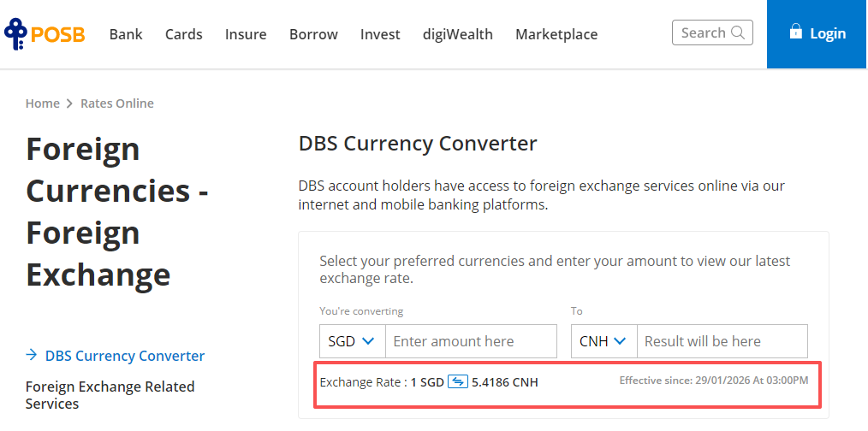Open Foreign Exchange Related Services link

click(110, 395)
